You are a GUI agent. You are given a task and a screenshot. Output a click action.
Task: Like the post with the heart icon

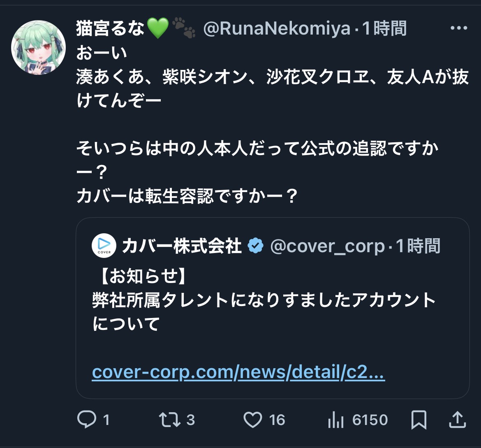point(253,420)
